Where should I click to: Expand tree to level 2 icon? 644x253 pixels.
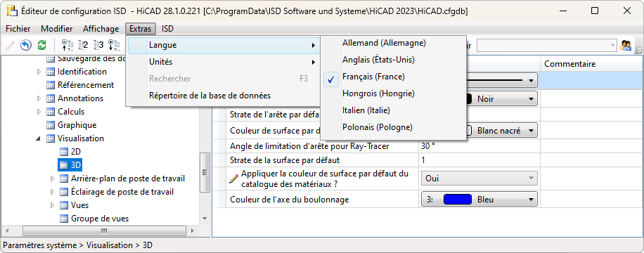83,45
